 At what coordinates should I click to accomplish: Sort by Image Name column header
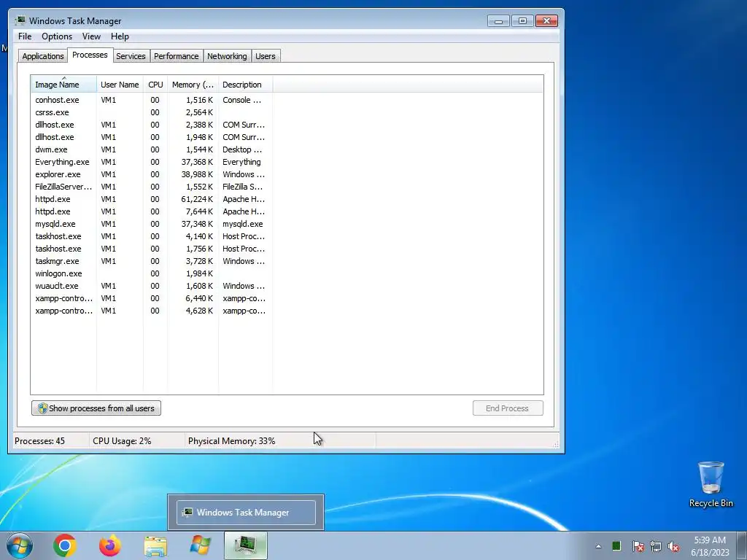64,85
